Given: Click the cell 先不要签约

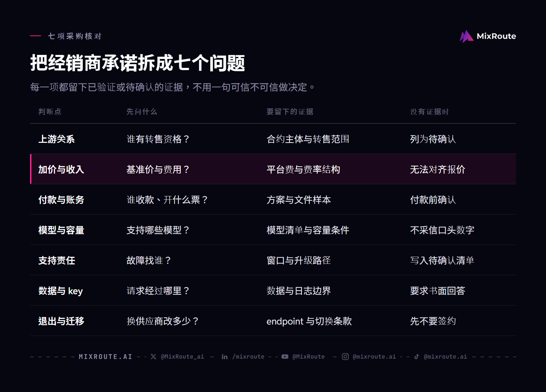Looking at the screenshot, I should [x=433, y=321].
